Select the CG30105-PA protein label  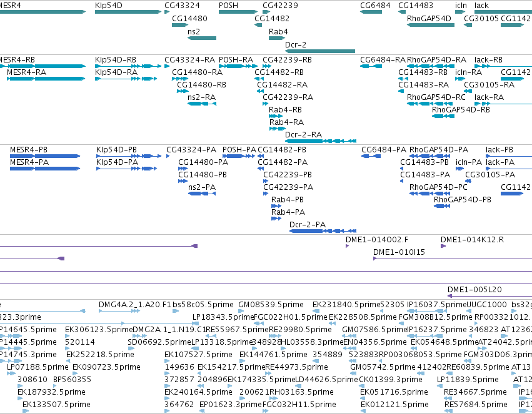490,175
